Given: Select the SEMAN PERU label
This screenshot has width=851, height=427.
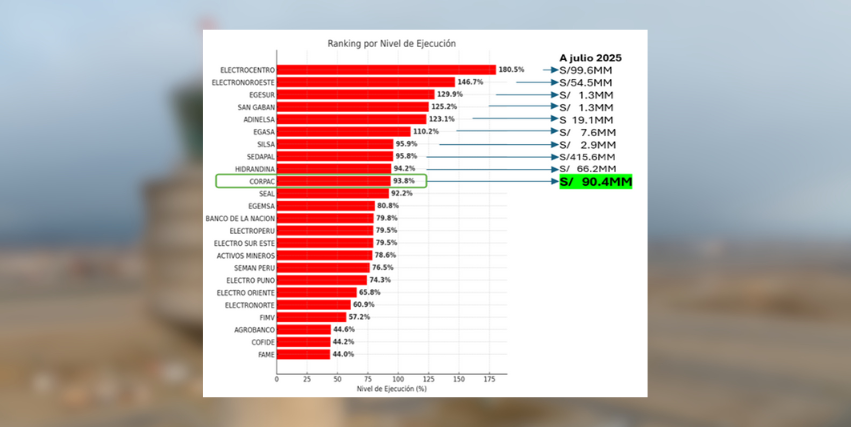Looking at the screenshot, I should tap(255, 268).
